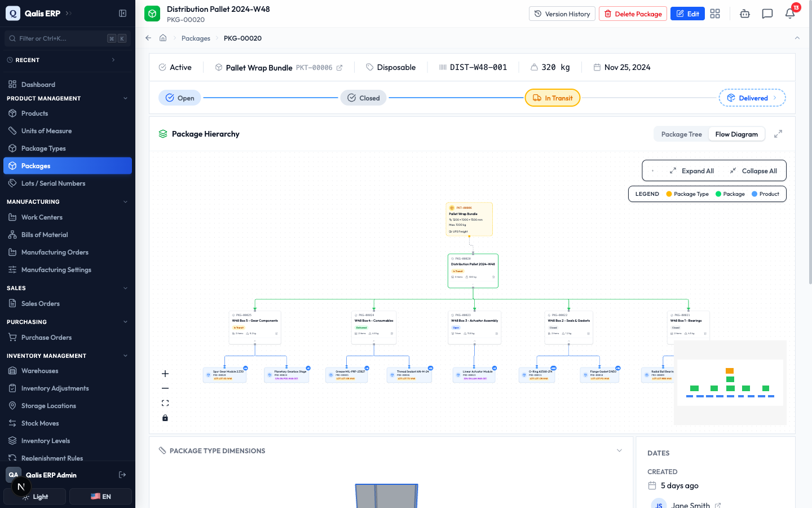The image size is (812, 508).
Task: Collapse the header with the top chevron
Action: click(x=797, y=38)
